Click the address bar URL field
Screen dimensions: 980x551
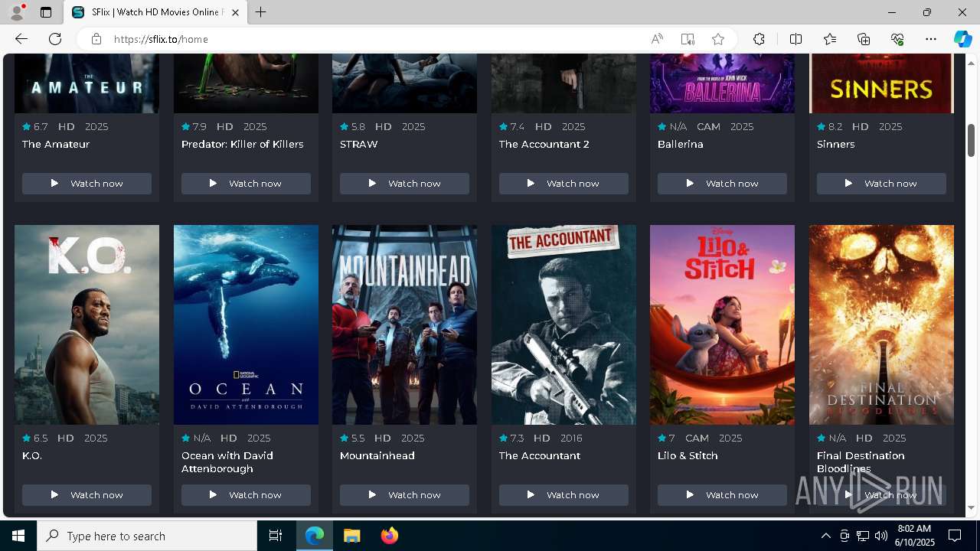click(x=375, y=39)
